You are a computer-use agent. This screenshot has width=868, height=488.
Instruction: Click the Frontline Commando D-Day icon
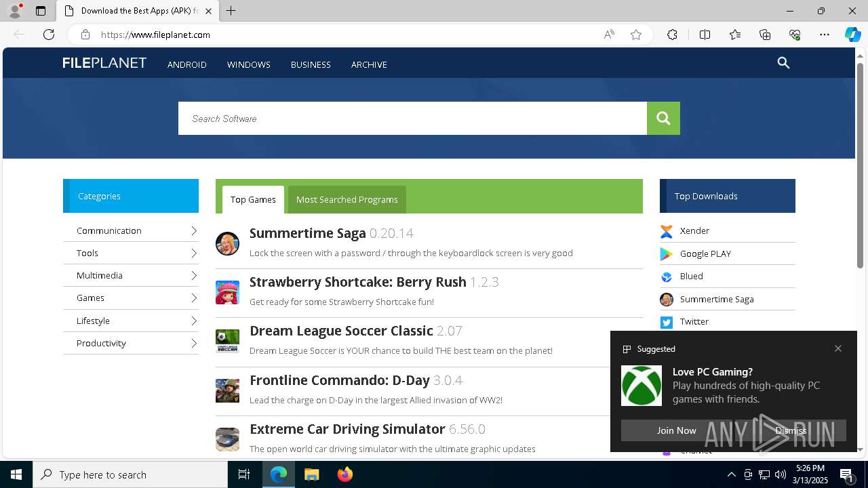[x=227, y=390]
